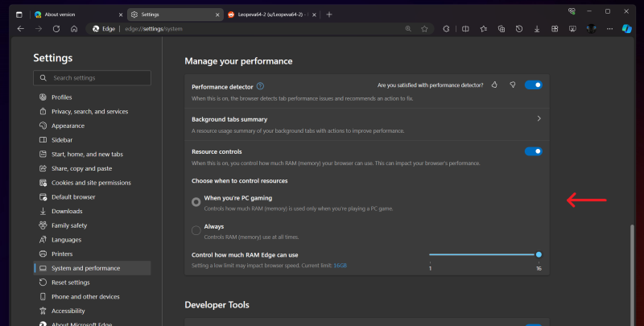Viewport: 644px width, 326px height.
Task: Go to Cookies and site permissions
Action: pyautogui.click(x=91, y=183)
